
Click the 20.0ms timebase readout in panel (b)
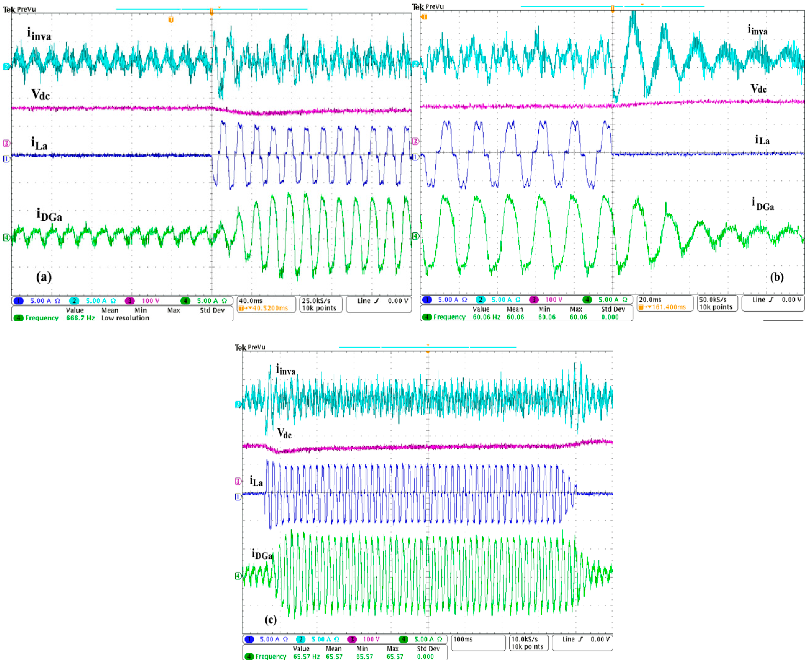point(650,300)
